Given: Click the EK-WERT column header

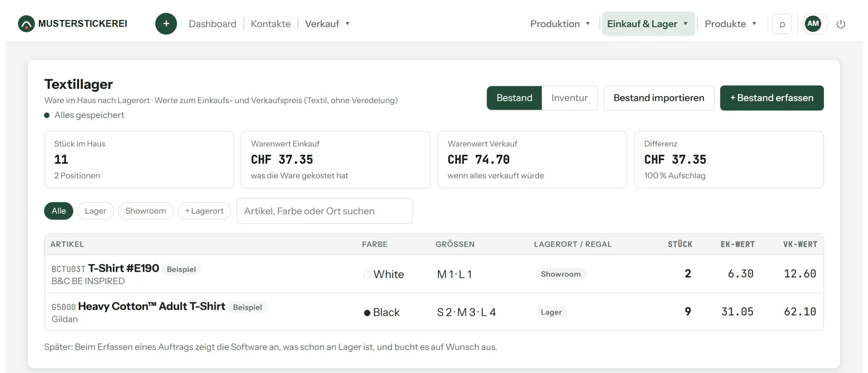Looking at the screenshot, I should (737, 245).
